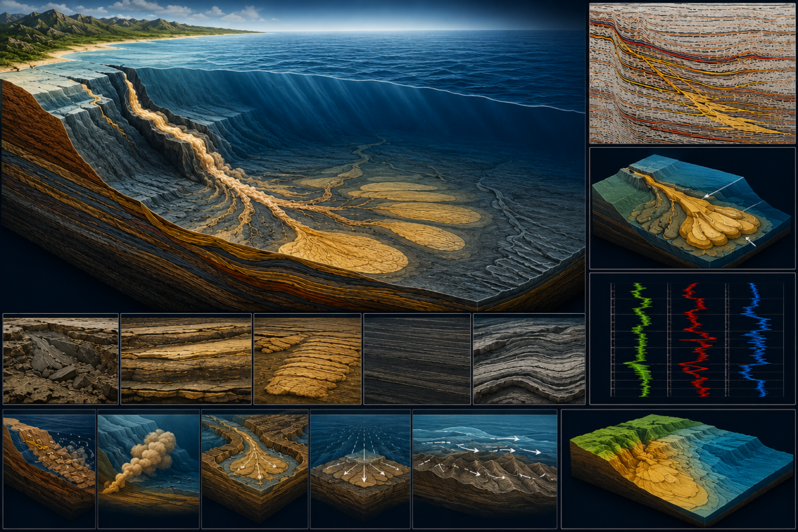This screenshot has height=532, width=798.
Task: Select the layered tan sandstone beds thumbnail
Action: (186, 359)
